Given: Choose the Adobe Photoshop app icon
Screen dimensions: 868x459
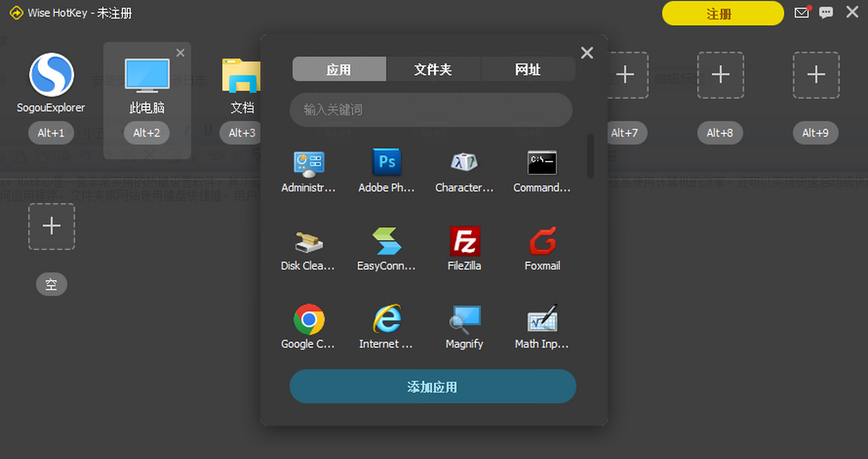Looking at the screenshot, I should (386, 162).
